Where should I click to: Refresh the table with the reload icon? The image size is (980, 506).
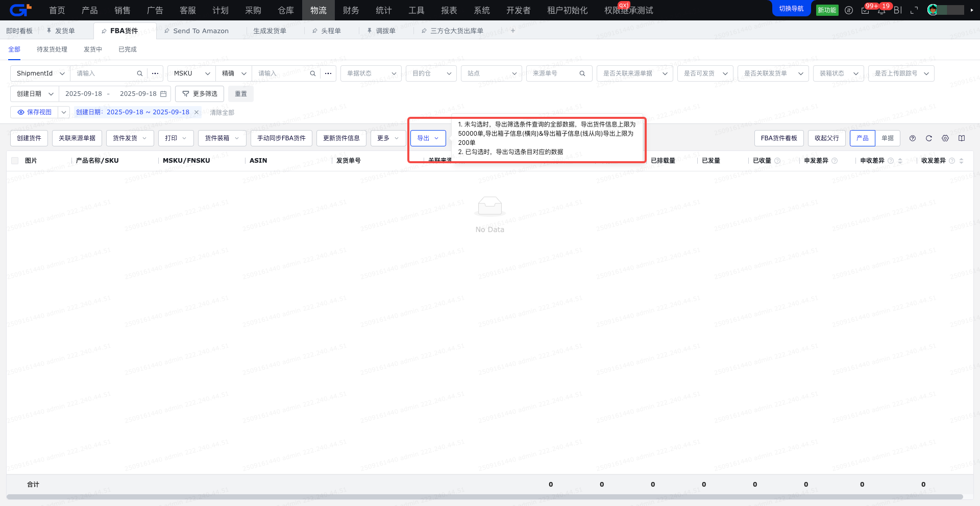[929, 138]
